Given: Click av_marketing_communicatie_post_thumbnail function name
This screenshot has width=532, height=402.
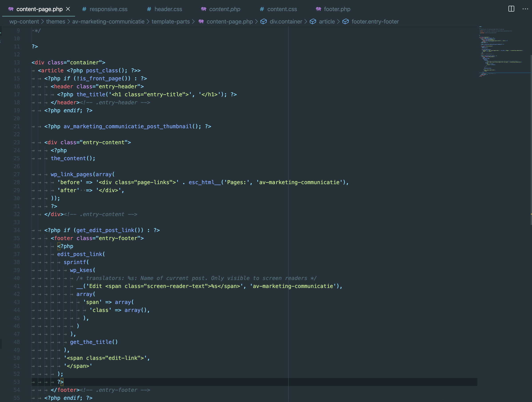Looking at the screenshot, I should [x=127, y=126].
